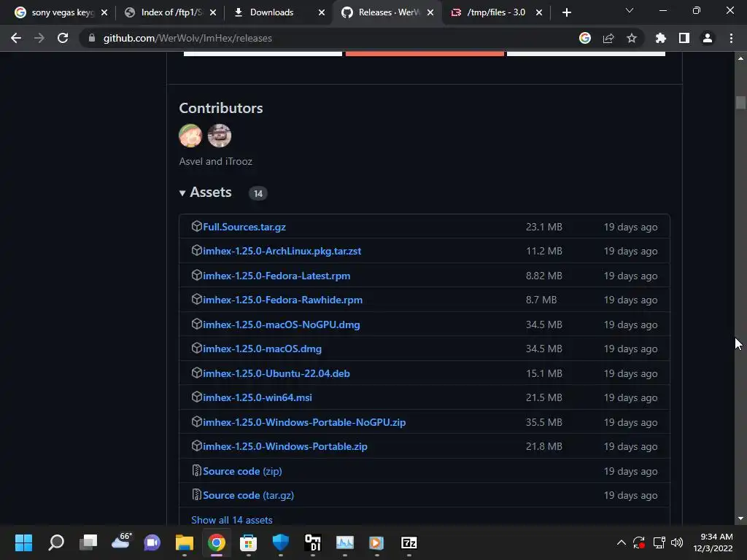Download Source code (zip)

[x=242, y=471]
